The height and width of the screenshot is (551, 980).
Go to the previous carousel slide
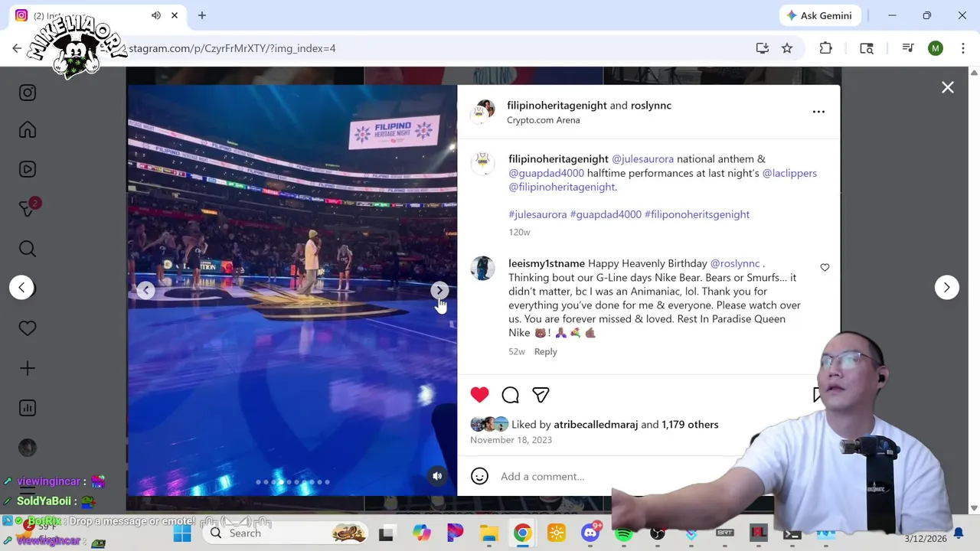[x=145, y=290]
